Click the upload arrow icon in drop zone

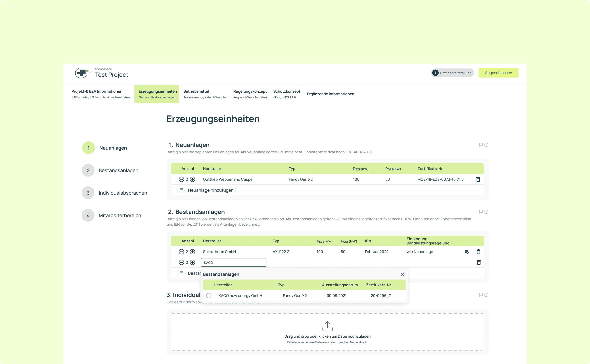click(x=327, y=326)
